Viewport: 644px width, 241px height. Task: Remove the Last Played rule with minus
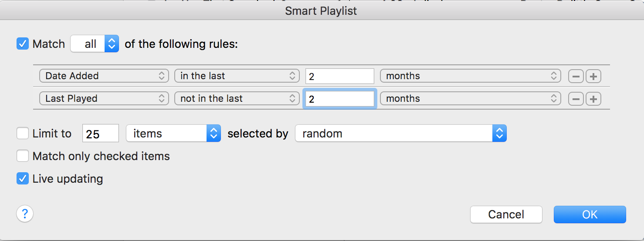pos(576,99)
